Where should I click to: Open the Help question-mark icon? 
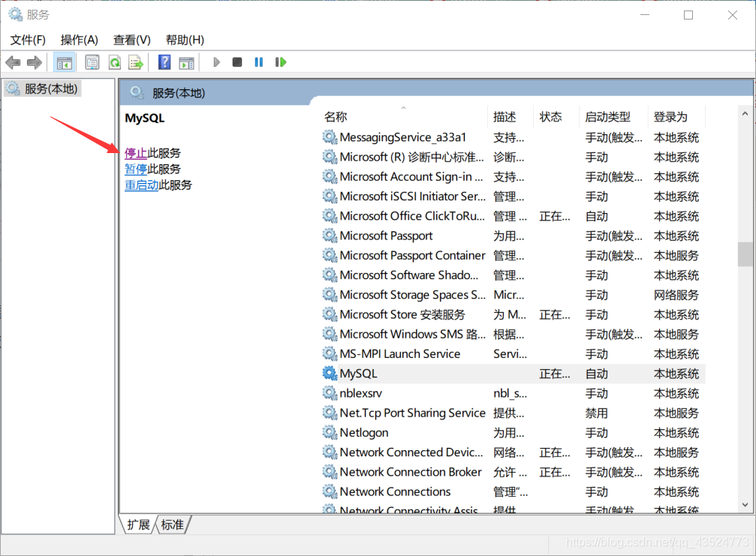tap(164, 62)
